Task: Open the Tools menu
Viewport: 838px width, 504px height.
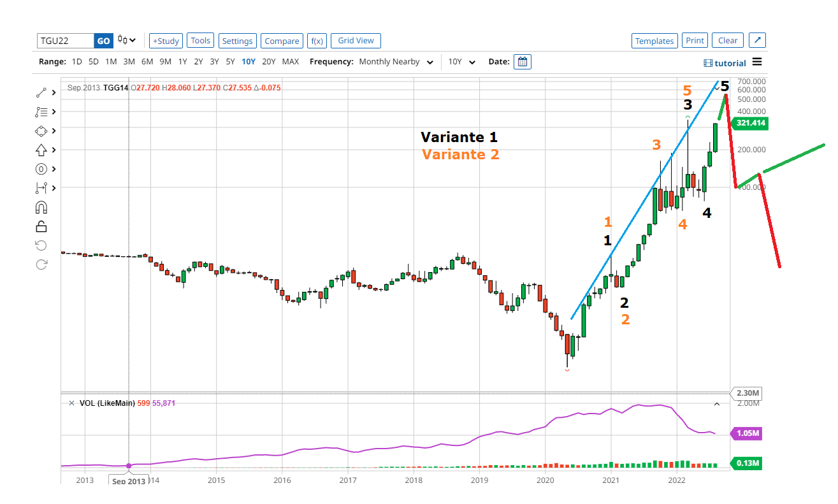Action: point(201,41)
